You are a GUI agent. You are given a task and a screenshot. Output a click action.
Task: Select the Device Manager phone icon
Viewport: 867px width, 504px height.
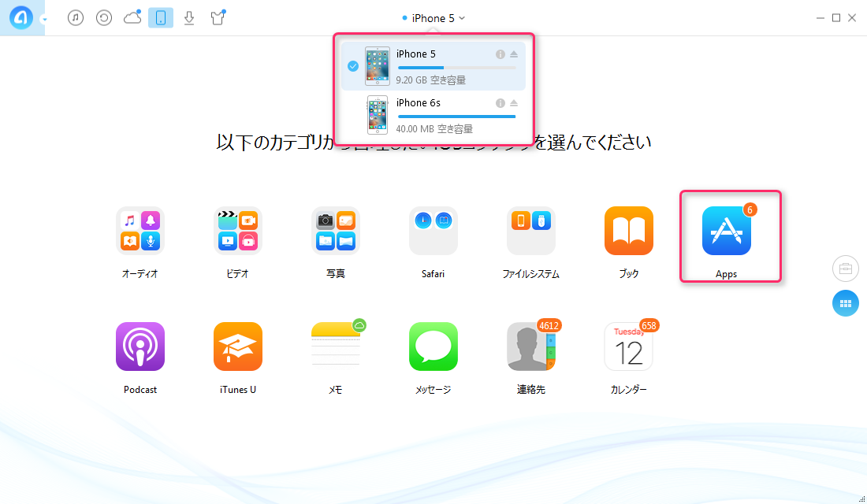pyautogui.click(x=160, y=17)
